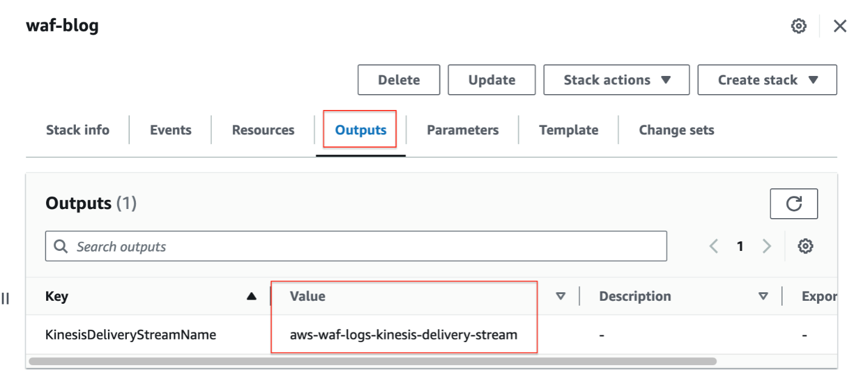868x384 pixels.
Task: Click the next page chevron
Action: (767, 245)
